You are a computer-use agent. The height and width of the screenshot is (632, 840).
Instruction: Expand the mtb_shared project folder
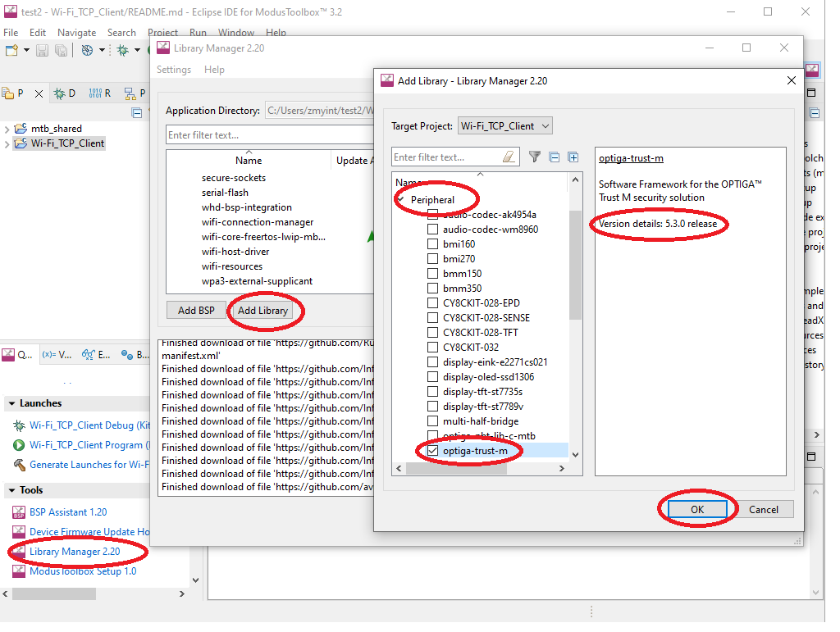7,129
